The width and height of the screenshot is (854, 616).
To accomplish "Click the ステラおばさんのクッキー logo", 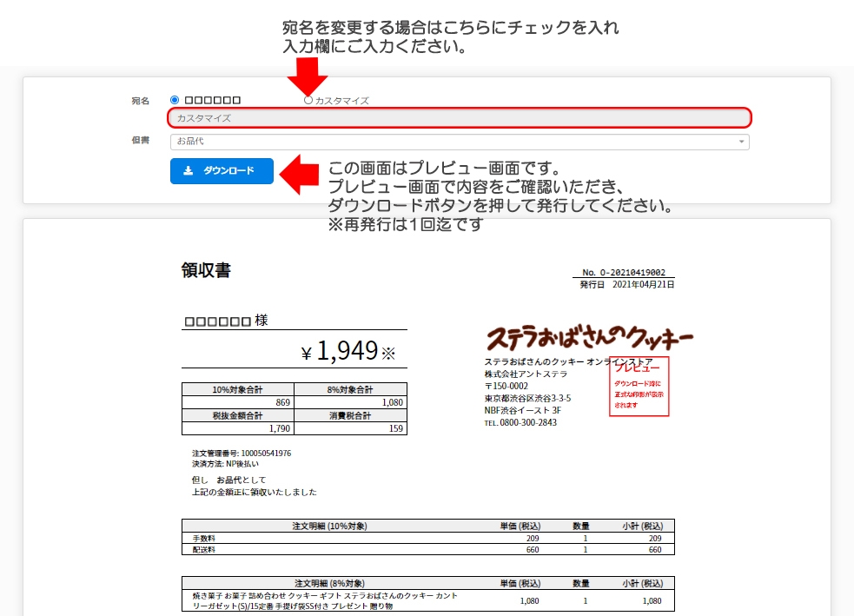I will pos(589,337).
